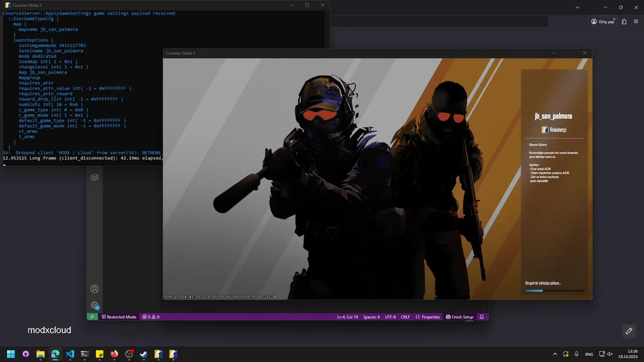The height and width of the screenshot is (362, 644).
Task: Show hidden system tray icons
Action: (555, 354)
